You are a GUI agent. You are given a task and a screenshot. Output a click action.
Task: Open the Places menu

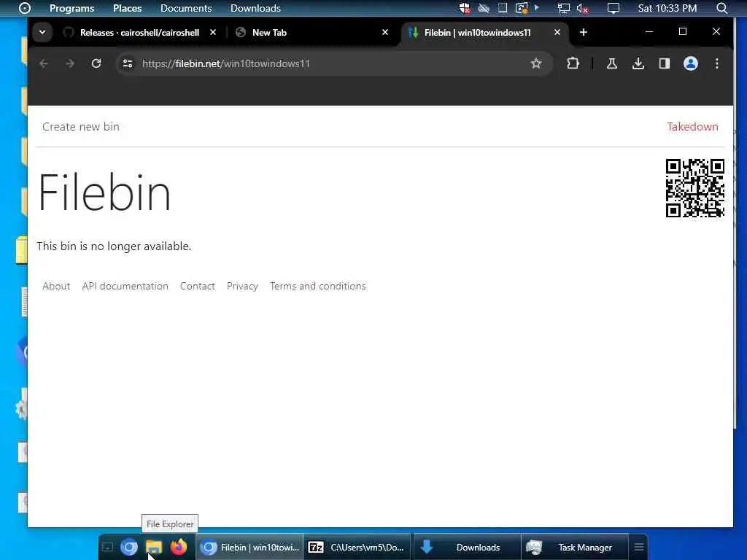coord(127,8)
